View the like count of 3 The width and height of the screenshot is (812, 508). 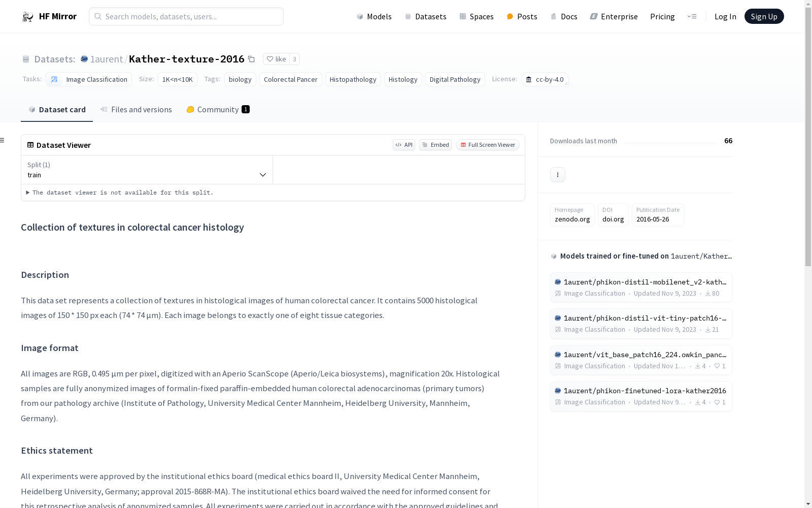[x=294, y=59]
